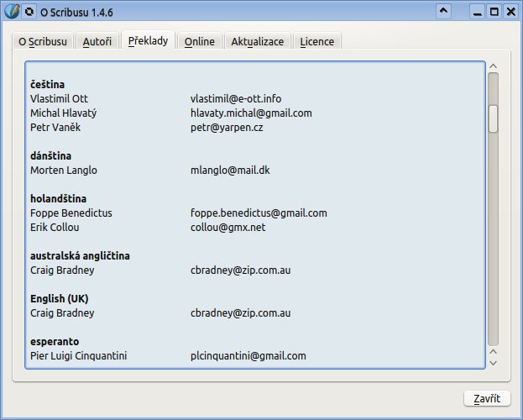Click the dánština language heading
The height and width of the screenshot is (420, 523).
50,156
